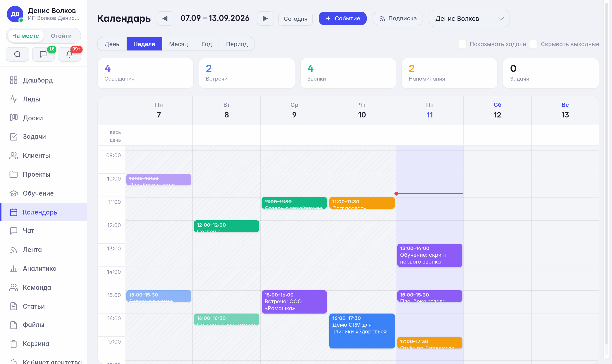Image resolution: width=612 pixels, height=364 pixels.
Task: Switch to День view
Action: click(x=112, y=44)
